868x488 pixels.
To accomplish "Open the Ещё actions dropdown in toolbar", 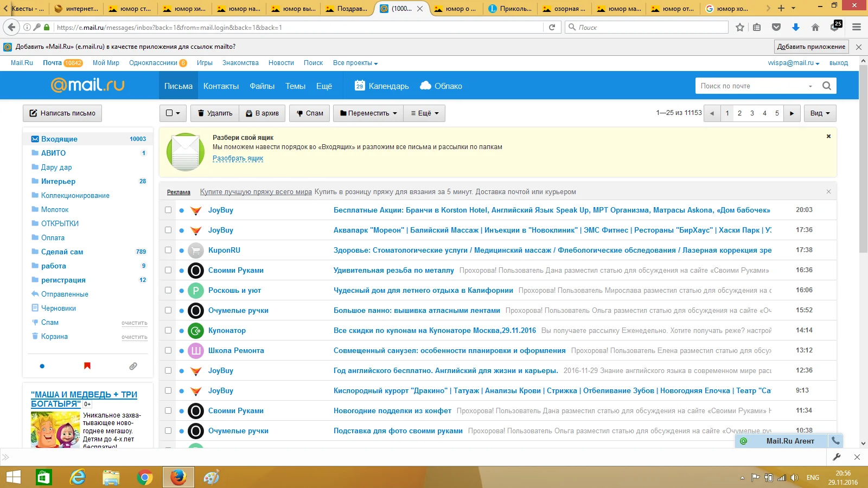I will (425, 113).
